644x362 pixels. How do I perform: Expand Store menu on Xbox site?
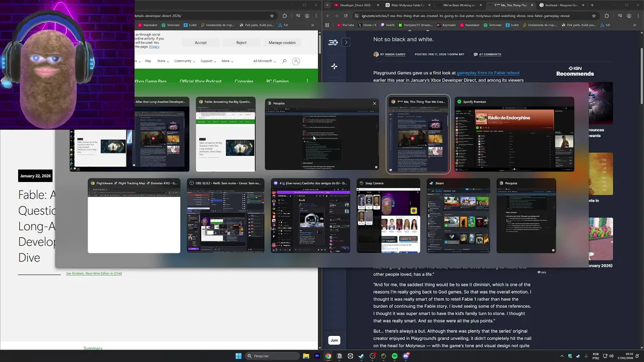click(163, 61)
